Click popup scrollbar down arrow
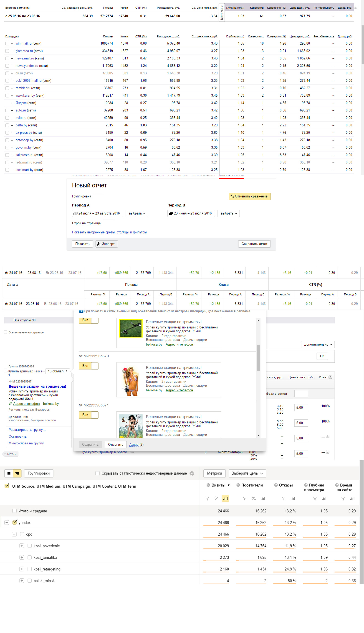364x633 pixels. pos(258,436)
